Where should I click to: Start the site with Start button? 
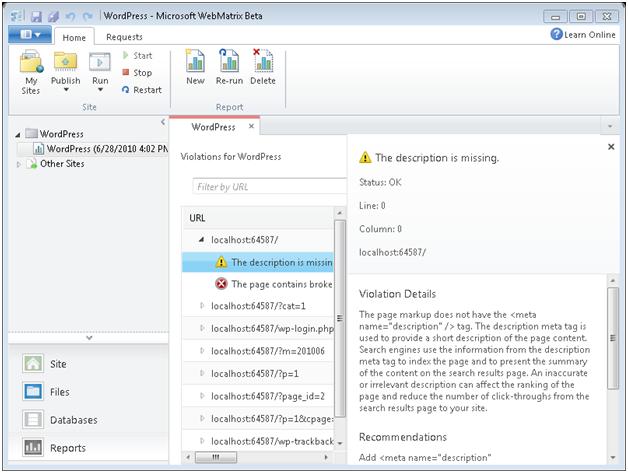(x=137, y=55)
